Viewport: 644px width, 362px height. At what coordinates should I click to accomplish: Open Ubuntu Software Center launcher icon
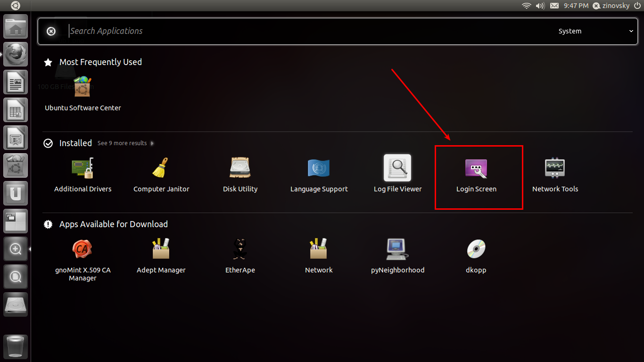pyautogui.click(x=16, y=165)
